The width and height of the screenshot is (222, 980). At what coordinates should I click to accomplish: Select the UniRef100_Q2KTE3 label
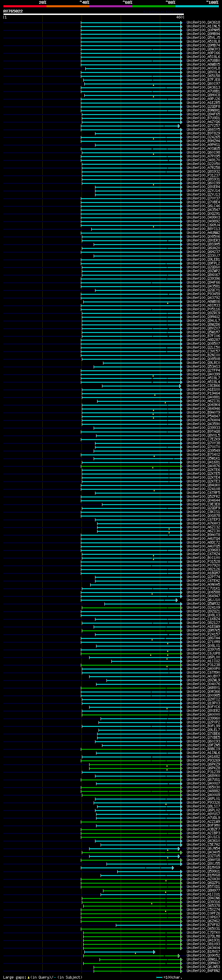(203, 481)
